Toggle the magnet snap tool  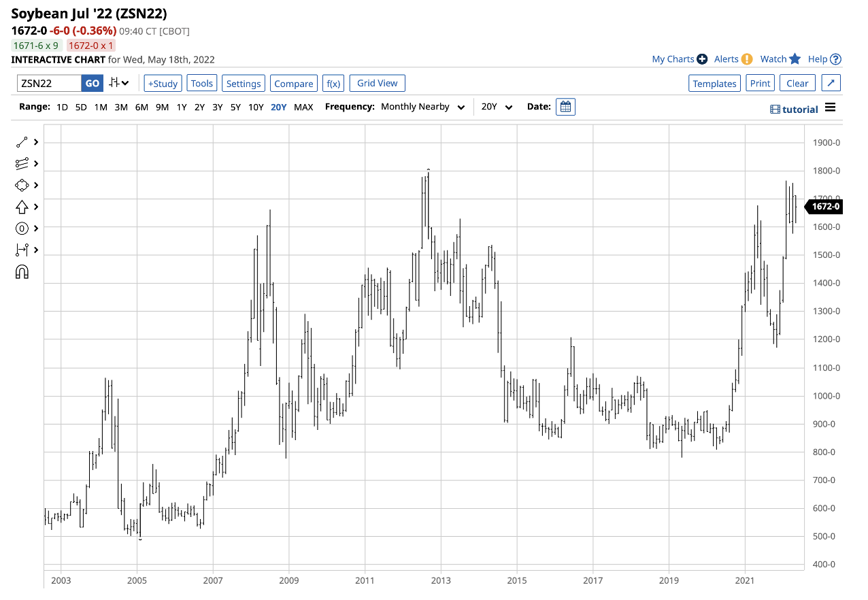(x=22, y=272)
